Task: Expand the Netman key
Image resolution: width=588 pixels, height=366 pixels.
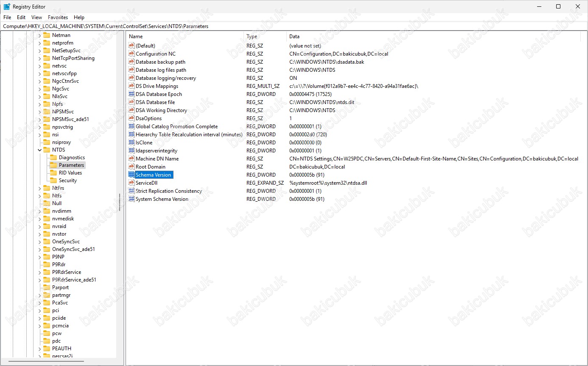Action: pos(40,35)
